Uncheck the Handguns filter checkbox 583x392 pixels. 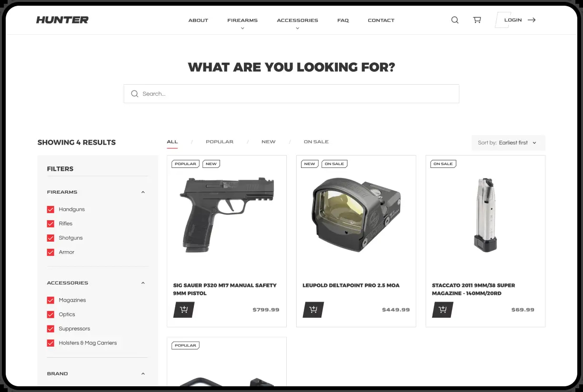click(50, 209)
